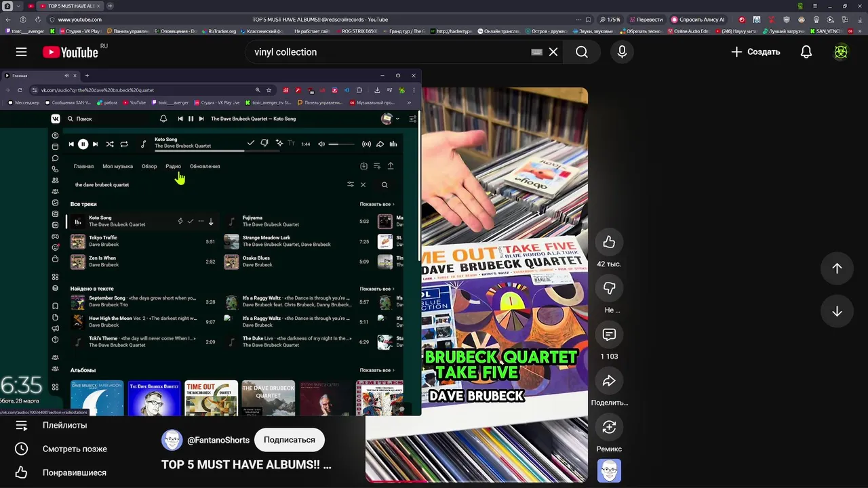Download Koto Song with arrow icon

pos(211,222)
